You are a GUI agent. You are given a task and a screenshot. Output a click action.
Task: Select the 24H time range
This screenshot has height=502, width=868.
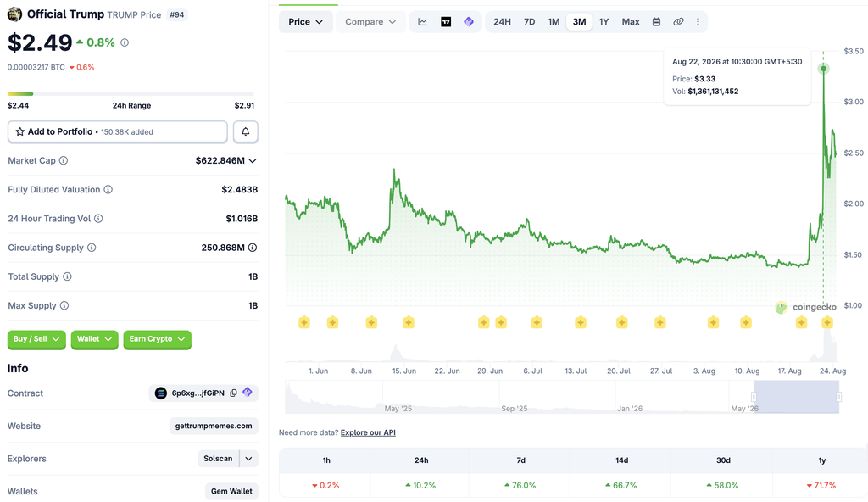tap(502, 21)
